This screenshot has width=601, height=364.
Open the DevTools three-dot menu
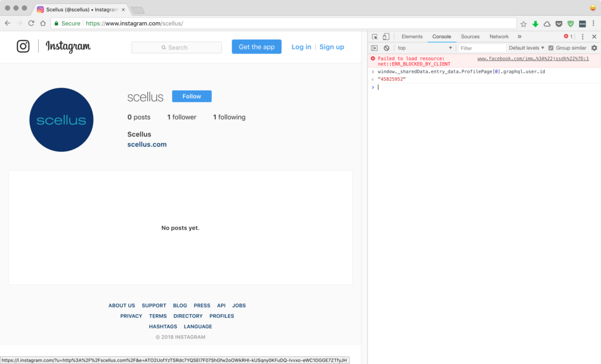(x=582, y=36)
